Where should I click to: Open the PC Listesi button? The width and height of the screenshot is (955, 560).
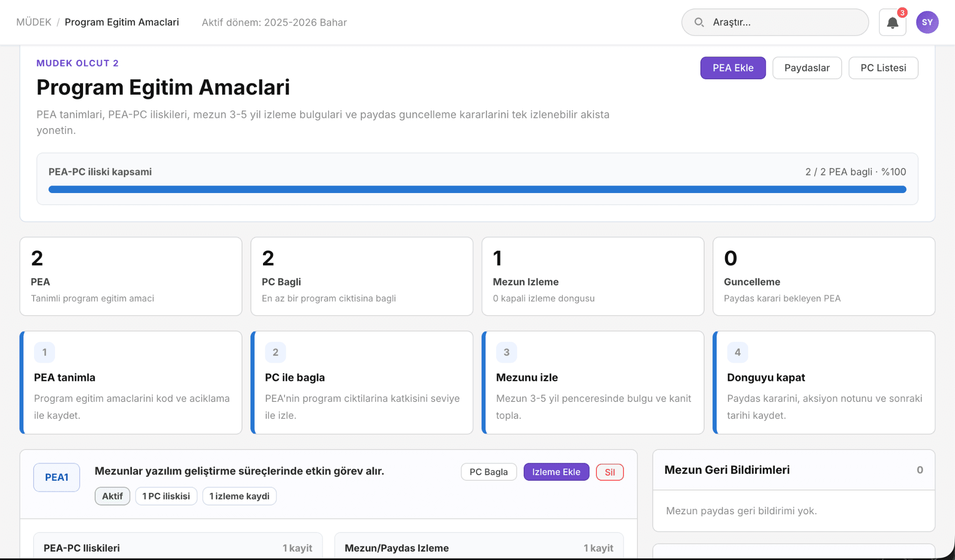[883, 68]
